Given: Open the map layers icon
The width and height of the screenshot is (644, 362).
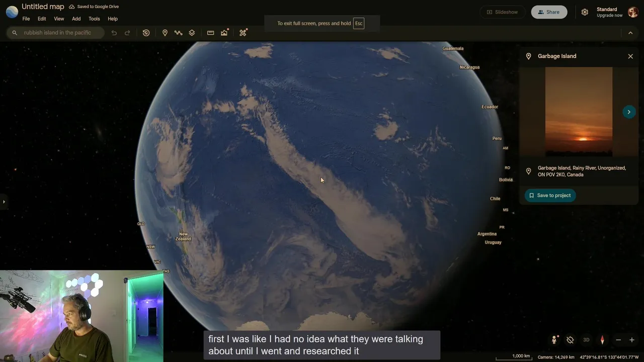Looking at the screenshot, I should pos(192,33).
